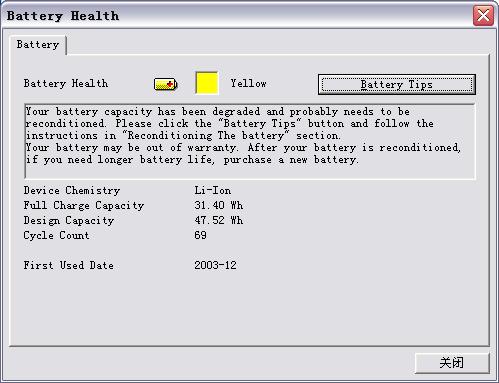Click inside the battery degraded message box

click(250, 141)
